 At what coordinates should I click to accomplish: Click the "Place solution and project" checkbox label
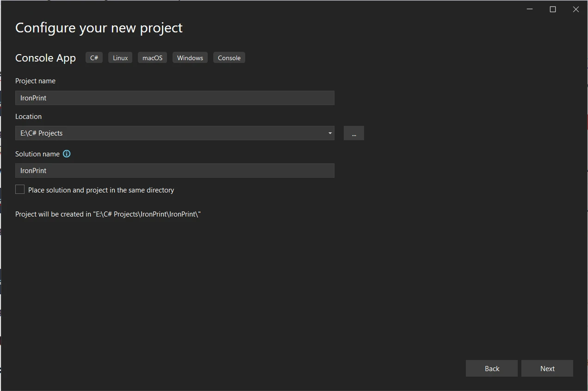click(101, 190)
